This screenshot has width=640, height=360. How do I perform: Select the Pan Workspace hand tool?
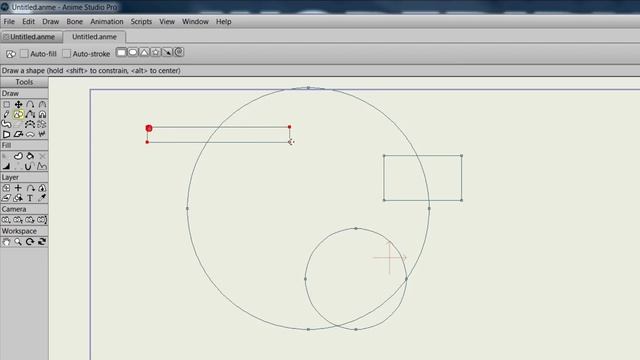coord(7,242)
